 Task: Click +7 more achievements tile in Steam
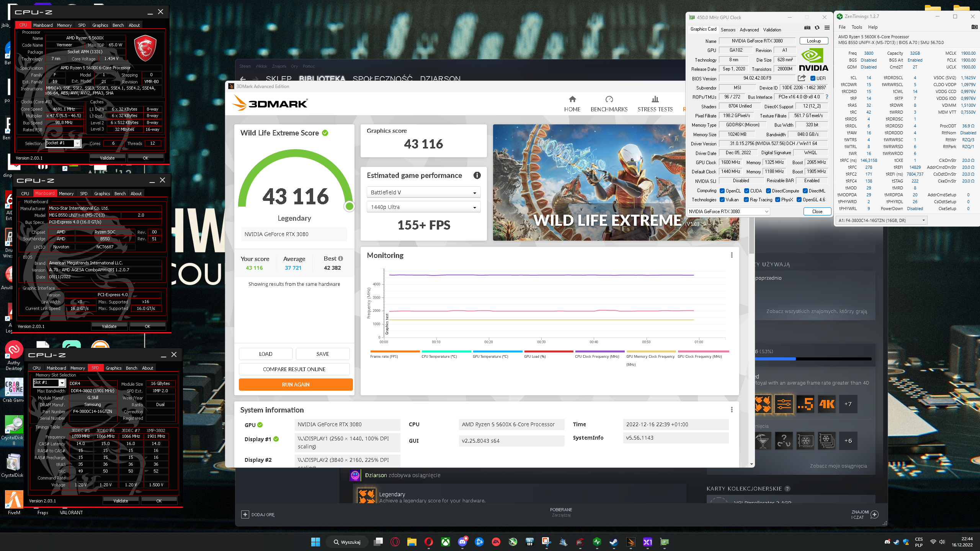coord(848,404)
